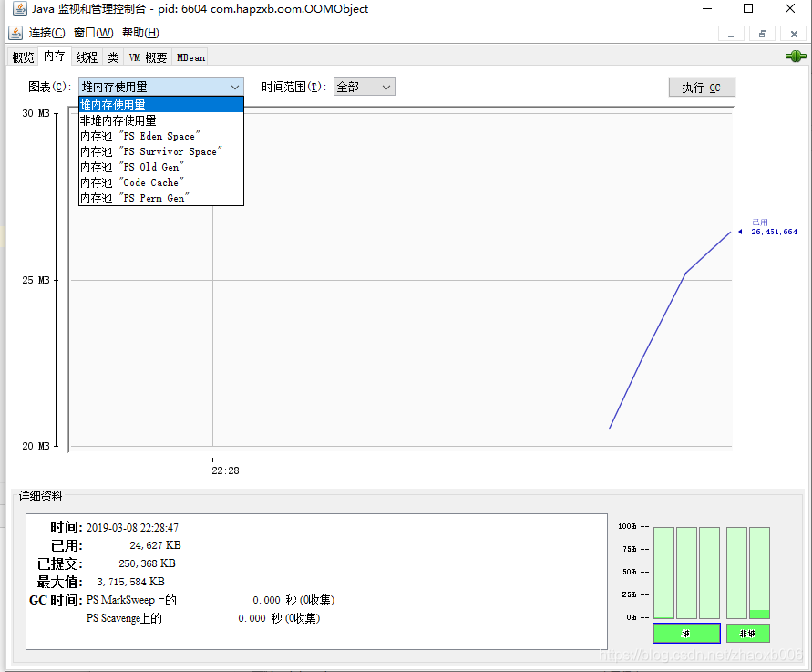This screenshot has width=812, height=672.
Task: Click the 非堆 non-heap button under the bars
Action: 748,633
